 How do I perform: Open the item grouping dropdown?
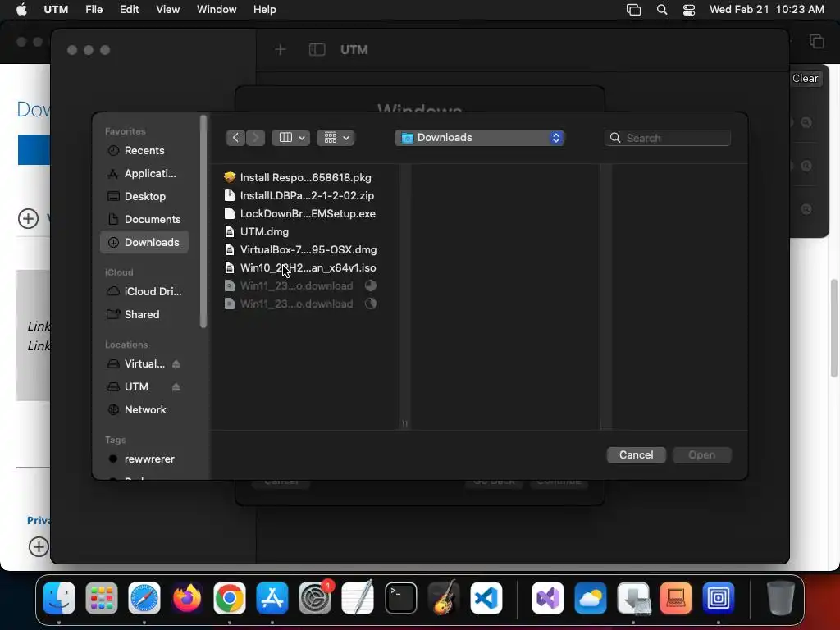[336, 138]
